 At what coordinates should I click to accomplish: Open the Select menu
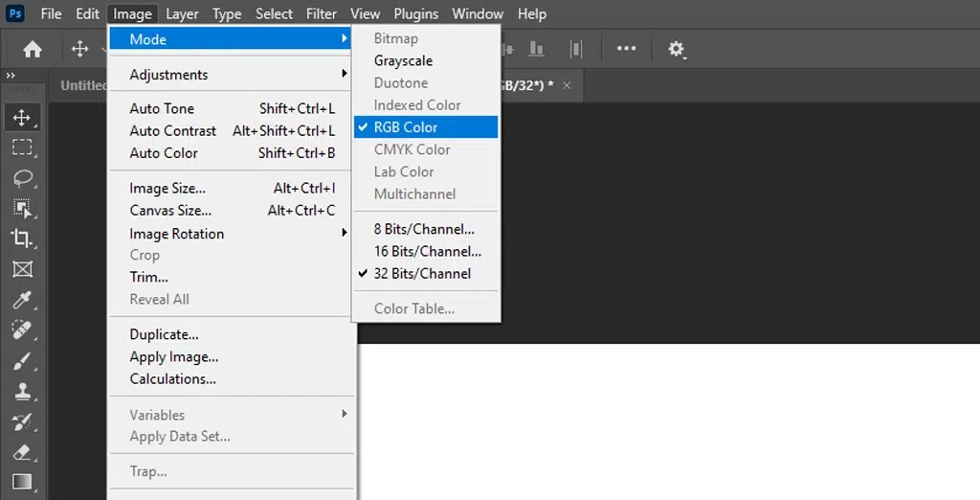(274, 13)
